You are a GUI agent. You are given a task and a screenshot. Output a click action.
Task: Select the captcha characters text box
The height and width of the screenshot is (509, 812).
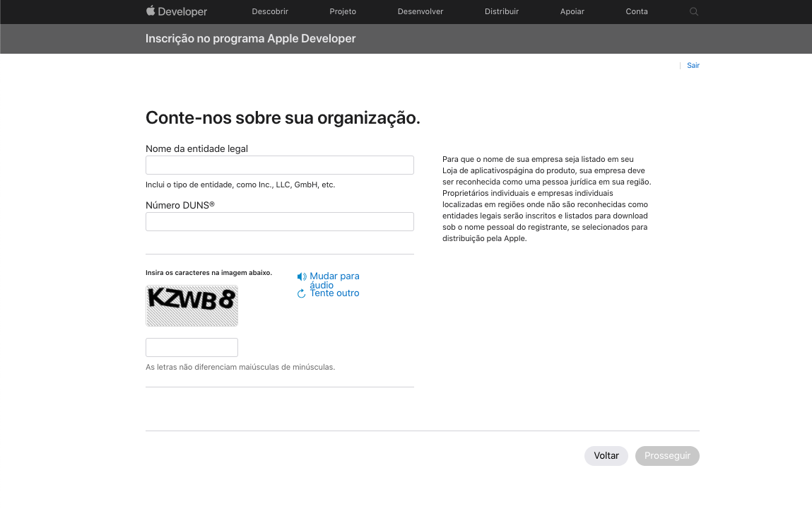coord(192,347)
